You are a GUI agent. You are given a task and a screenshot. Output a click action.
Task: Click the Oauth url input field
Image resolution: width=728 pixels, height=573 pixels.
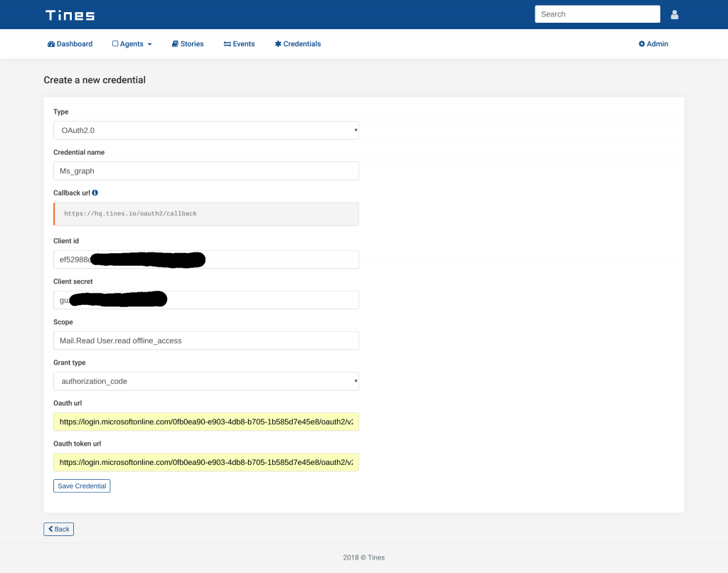pyautogui.click(x=206, y=422)
